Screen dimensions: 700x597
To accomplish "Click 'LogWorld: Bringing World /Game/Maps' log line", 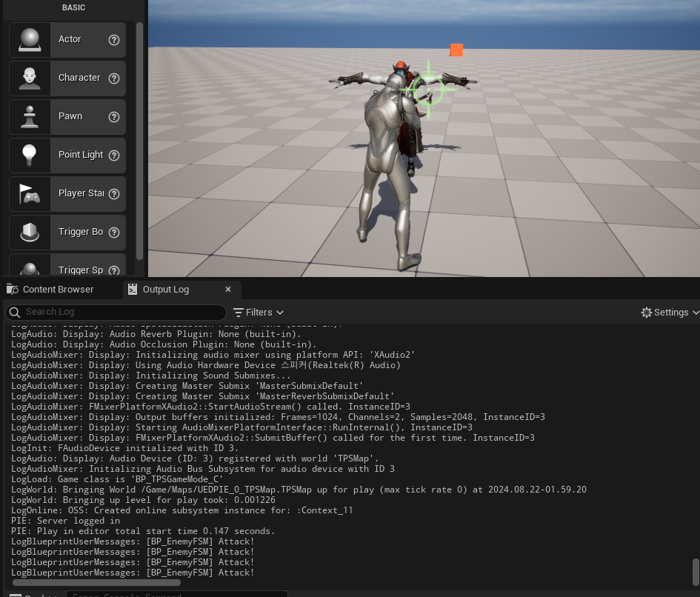I will pos(299,490).
